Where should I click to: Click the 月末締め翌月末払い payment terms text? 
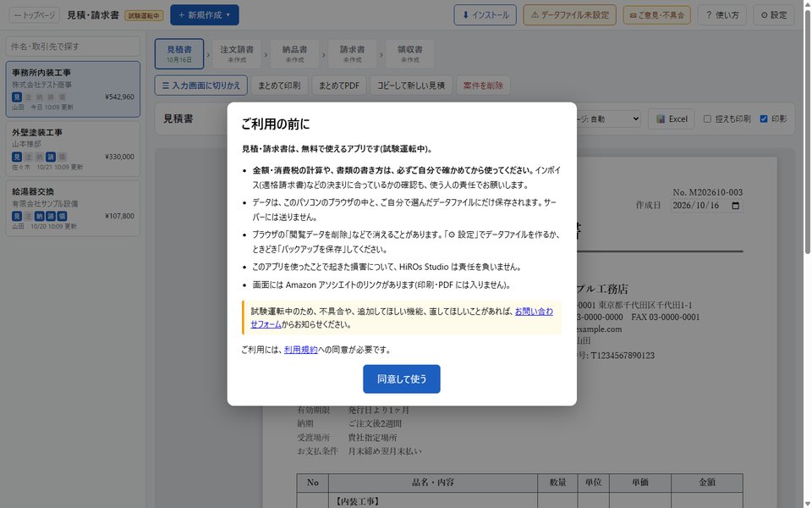[385, 451]
